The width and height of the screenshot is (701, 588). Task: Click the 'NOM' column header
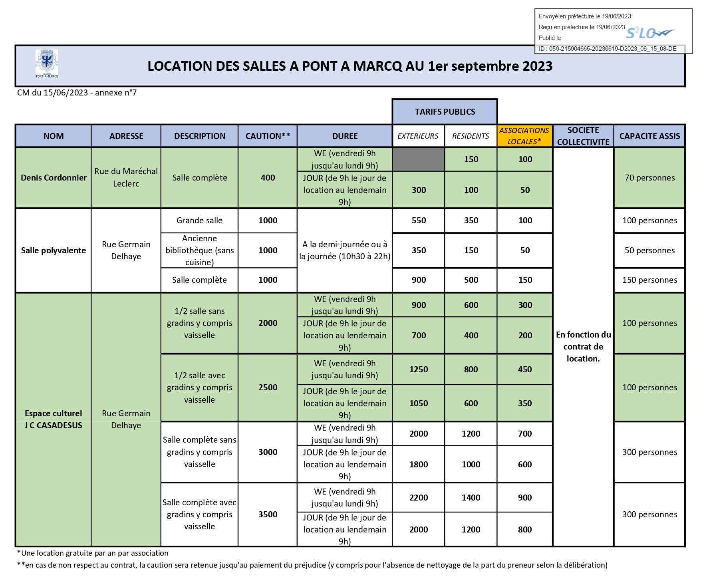pyautogui.click(x=54, y=136)
